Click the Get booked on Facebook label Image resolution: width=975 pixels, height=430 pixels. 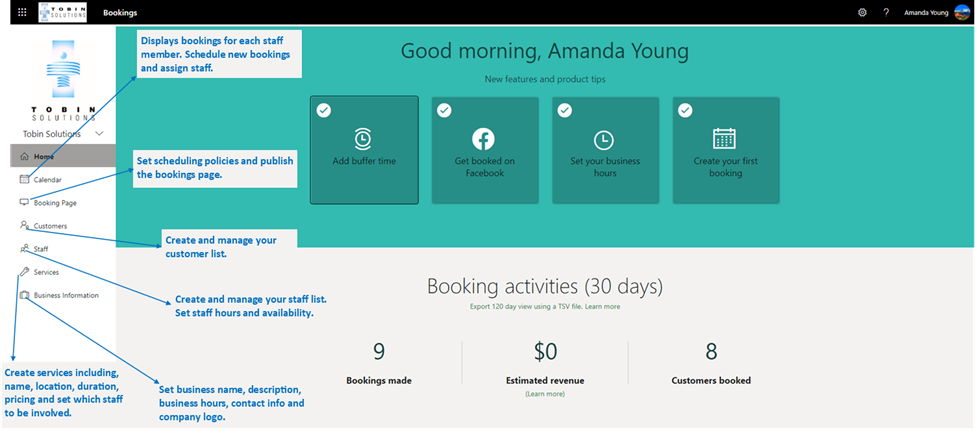(484, 167)
